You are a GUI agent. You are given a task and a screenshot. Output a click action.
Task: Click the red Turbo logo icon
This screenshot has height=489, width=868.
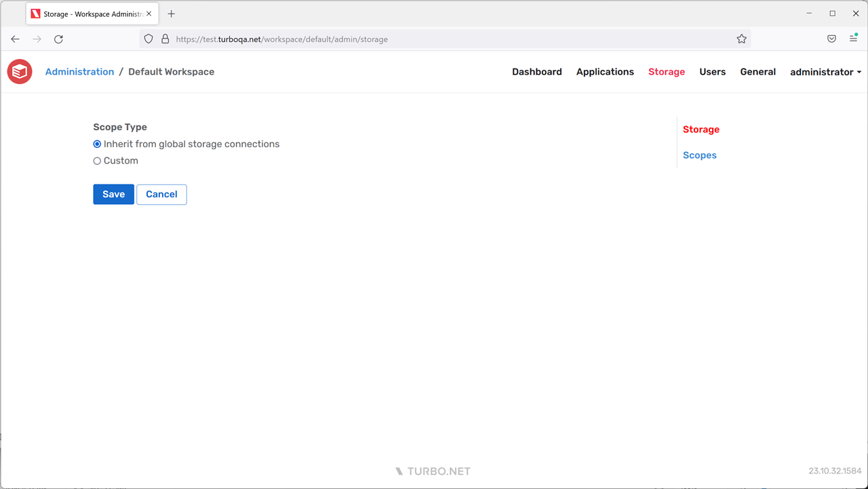pos(20,72)
